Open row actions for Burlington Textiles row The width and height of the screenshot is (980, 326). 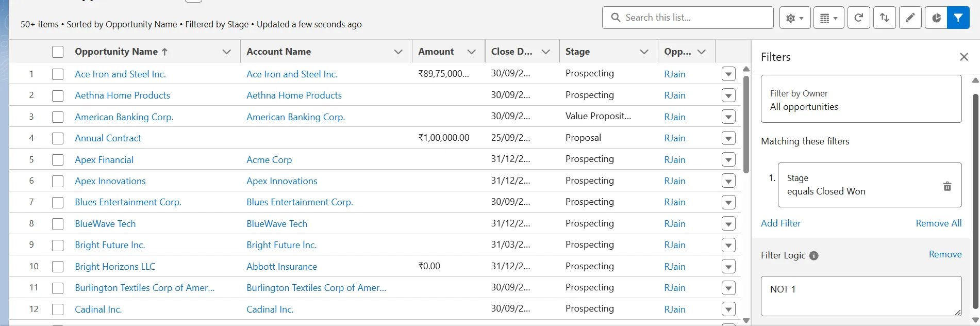(x=728, y=288)
